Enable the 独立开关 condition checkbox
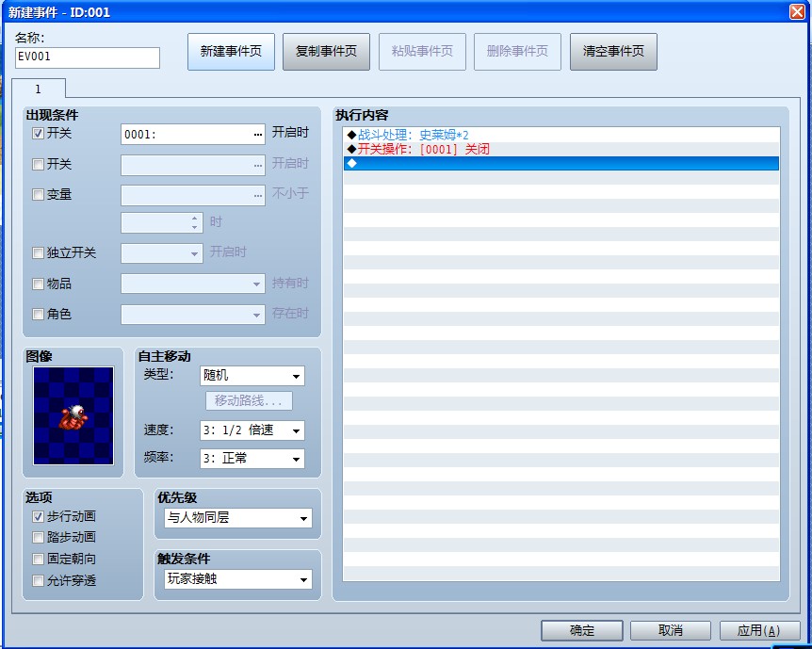 (x=38, y=252)
